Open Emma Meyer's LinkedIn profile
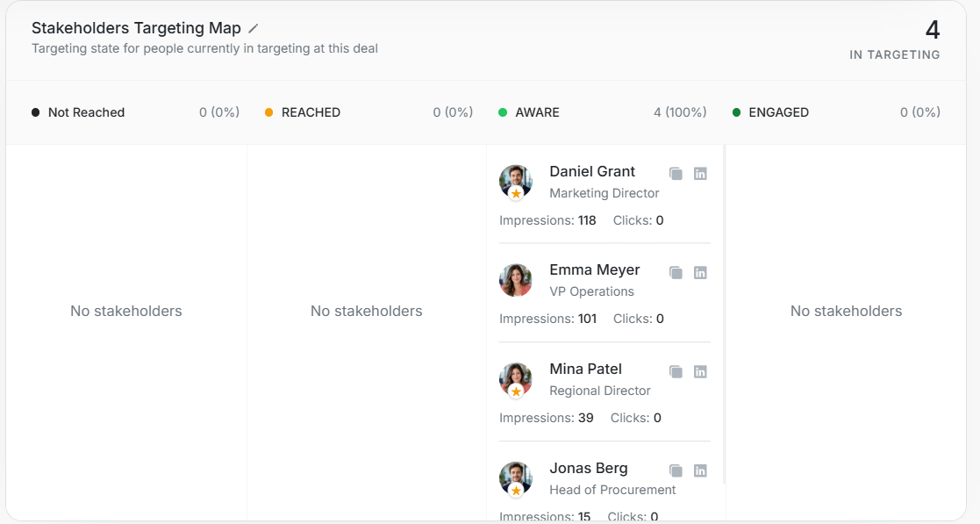The image size is (980, 524). tap(700, 273)
